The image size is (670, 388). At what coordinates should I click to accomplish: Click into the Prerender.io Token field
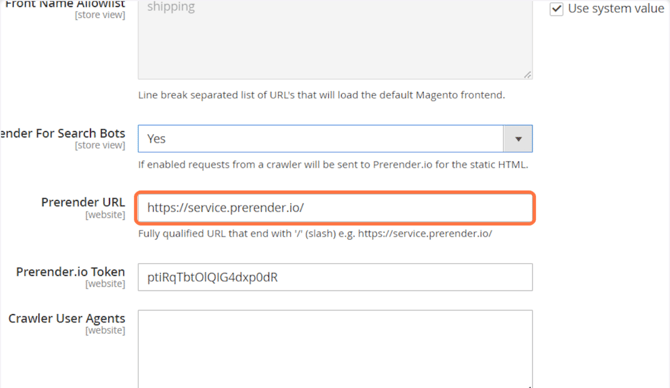point(335,277)
